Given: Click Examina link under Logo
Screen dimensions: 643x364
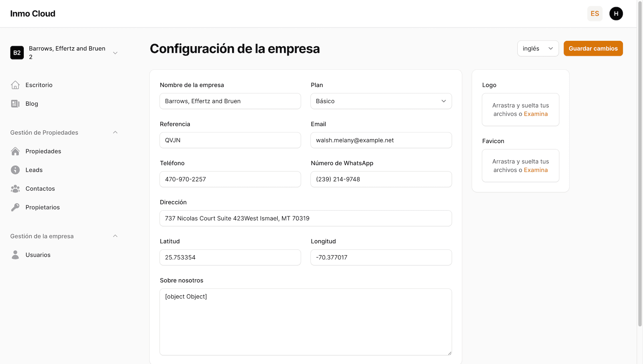Looking at the screenshot, I should [x=535, y=114].
